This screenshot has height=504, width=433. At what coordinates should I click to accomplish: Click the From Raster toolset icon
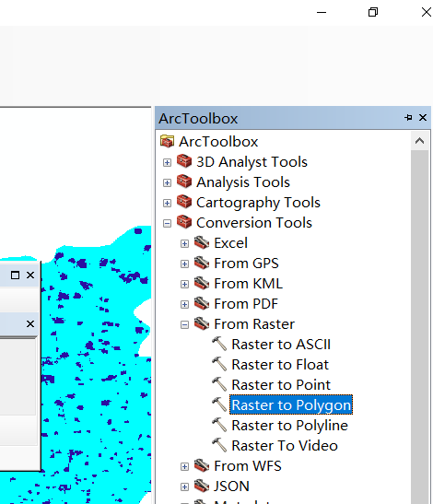click(x=202, y=323)
